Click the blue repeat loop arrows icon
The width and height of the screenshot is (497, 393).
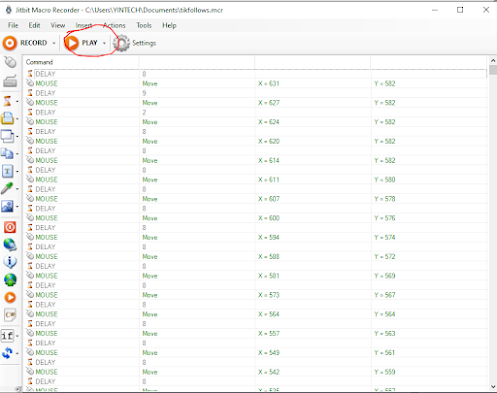[x=7, y=353]
